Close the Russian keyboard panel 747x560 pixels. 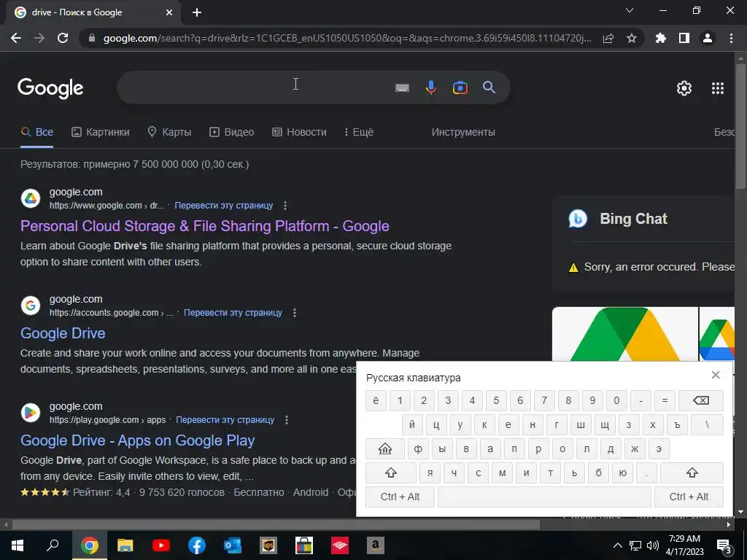click(x=715, y=375)
